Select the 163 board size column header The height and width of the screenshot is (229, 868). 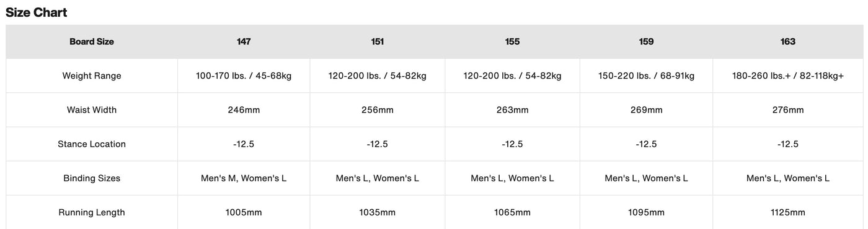tap(788, 41)
